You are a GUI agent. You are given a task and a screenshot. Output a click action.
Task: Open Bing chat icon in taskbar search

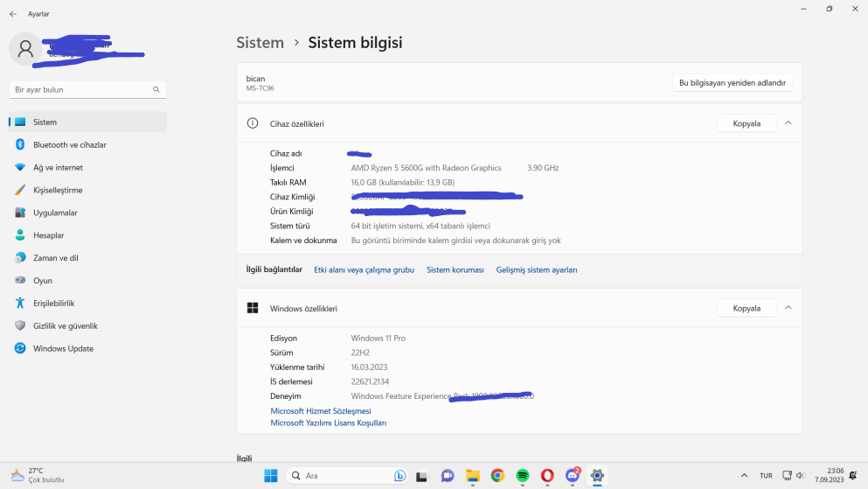coord(399,476)
